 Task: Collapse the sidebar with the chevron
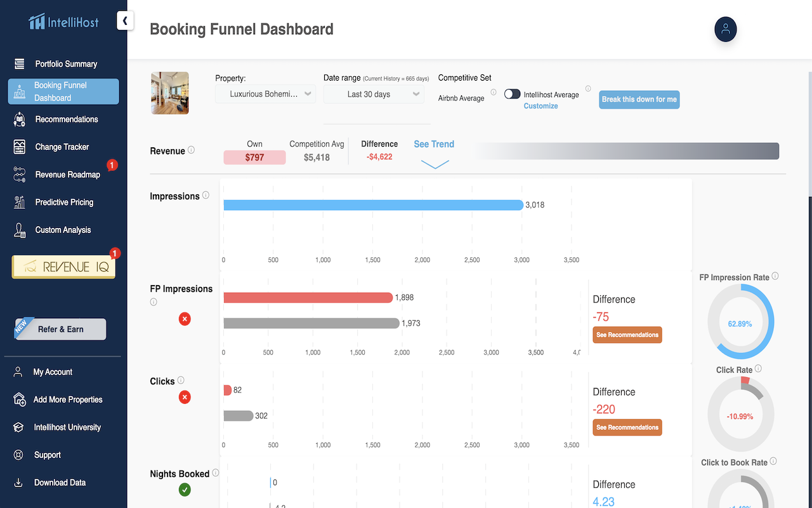125,20
